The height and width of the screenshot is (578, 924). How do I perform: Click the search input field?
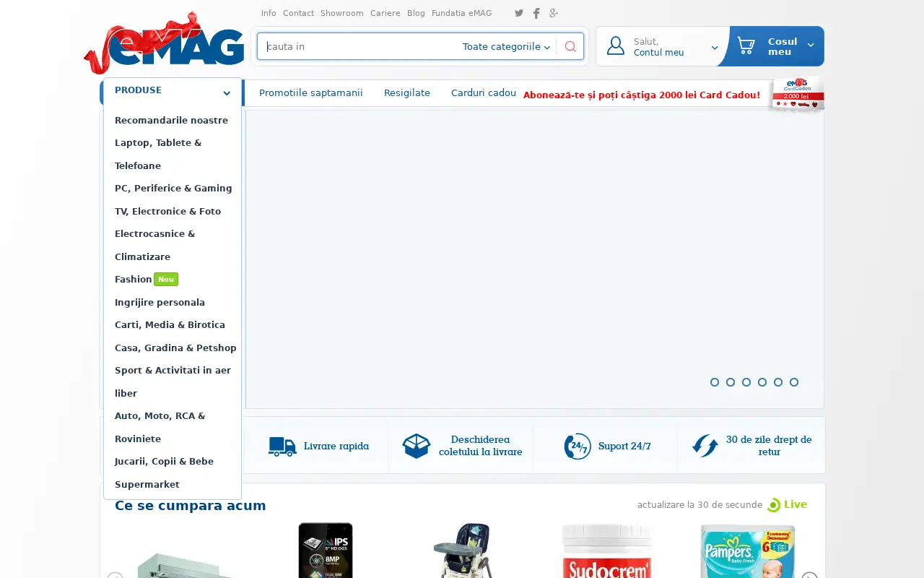click(x=359, y=46)
